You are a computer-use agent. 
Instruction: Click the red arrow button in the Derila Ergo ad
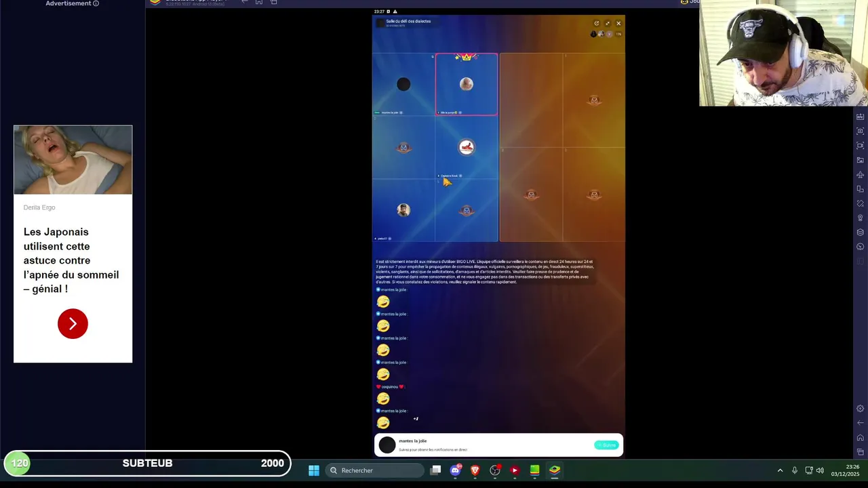click(x=73, y=324)
